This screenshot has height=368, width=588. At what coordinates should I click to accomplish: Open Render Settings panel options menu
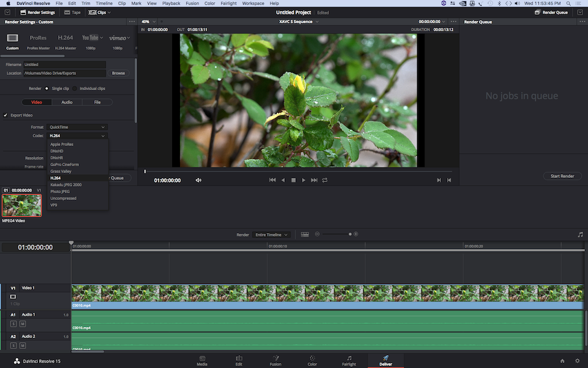[132, 22]
